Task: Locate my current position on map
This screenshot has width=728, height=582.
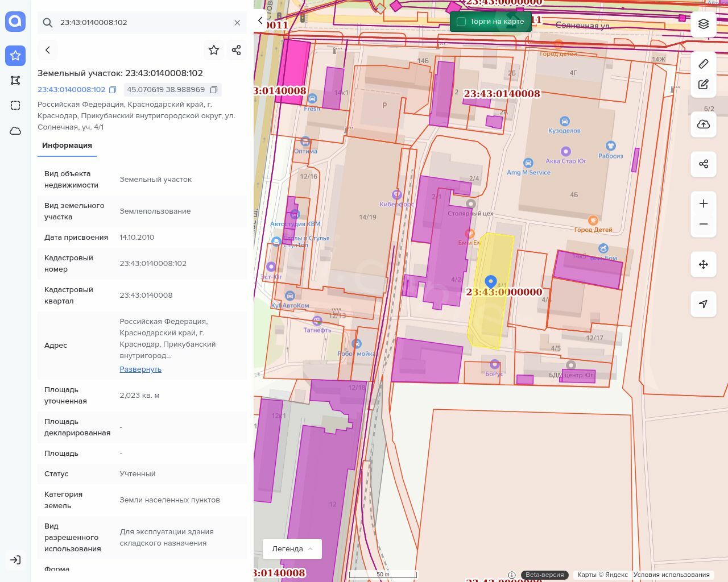Action: (x=704, y=304)
